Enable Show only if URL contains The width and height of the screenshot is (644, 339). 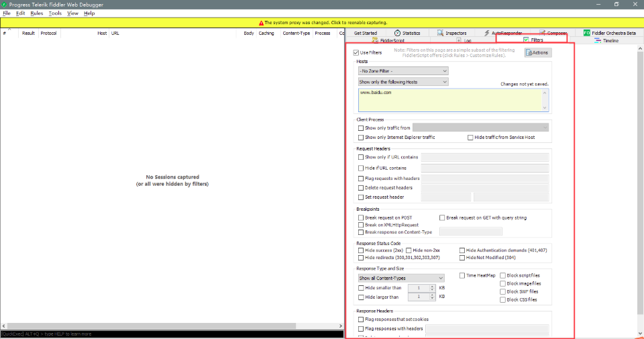[361, 157]
